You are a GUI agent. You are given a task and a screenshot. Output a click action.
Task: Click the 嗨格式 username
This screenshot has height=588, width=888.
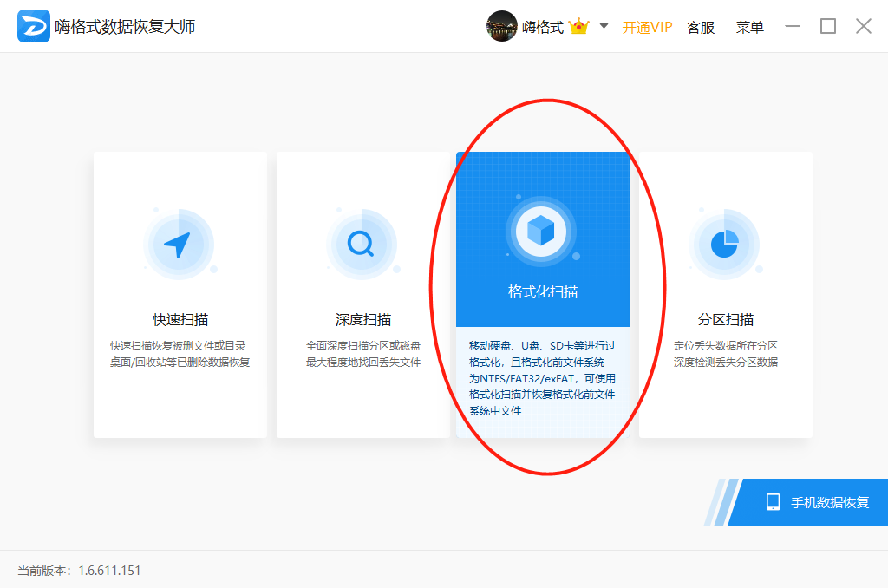point(543,27)
